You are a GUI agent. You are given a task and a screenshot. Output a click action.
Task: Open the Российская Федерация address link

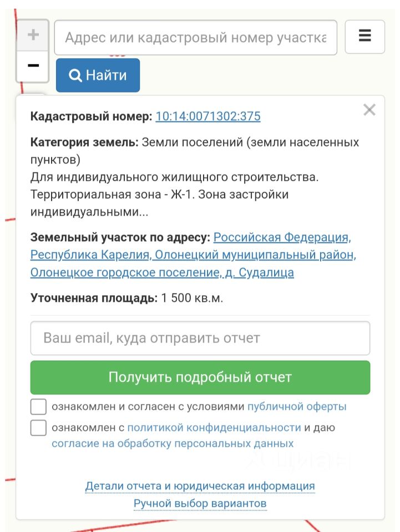(x=282, y=237)
